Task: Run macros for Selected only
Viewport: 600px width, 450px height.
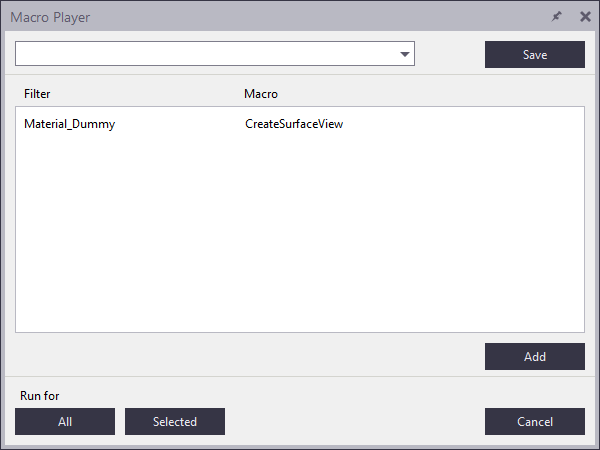Action: pyautogui.click(x=175, y=422)
